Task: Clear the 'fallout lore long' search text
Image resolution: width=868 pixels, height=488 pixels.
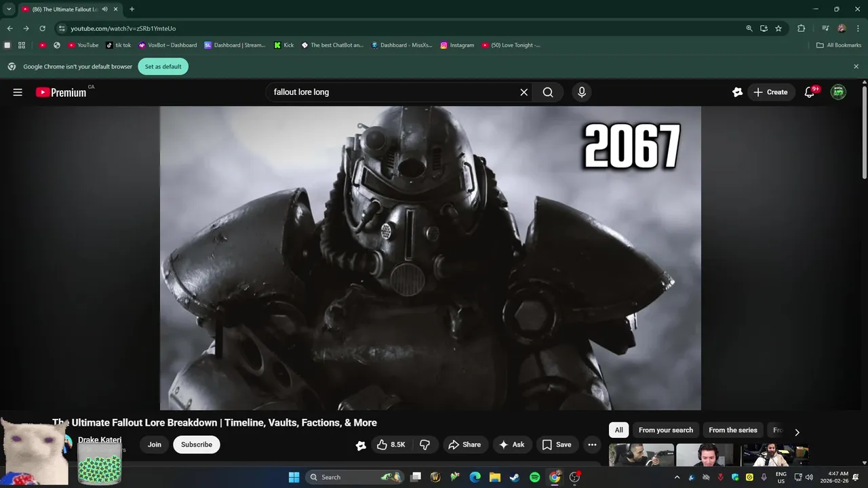Action: (524, 92)
